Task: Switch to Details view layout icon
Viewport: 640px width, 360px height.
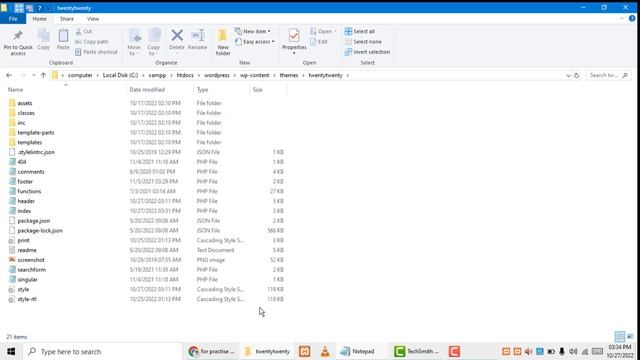Action: (x=620, y=336)
